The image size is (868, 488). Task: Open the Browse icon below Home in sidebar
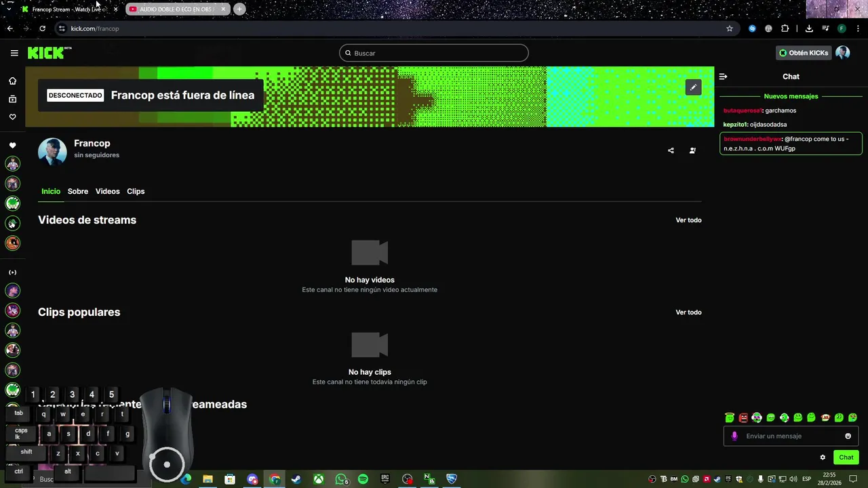tap(12, 99)
